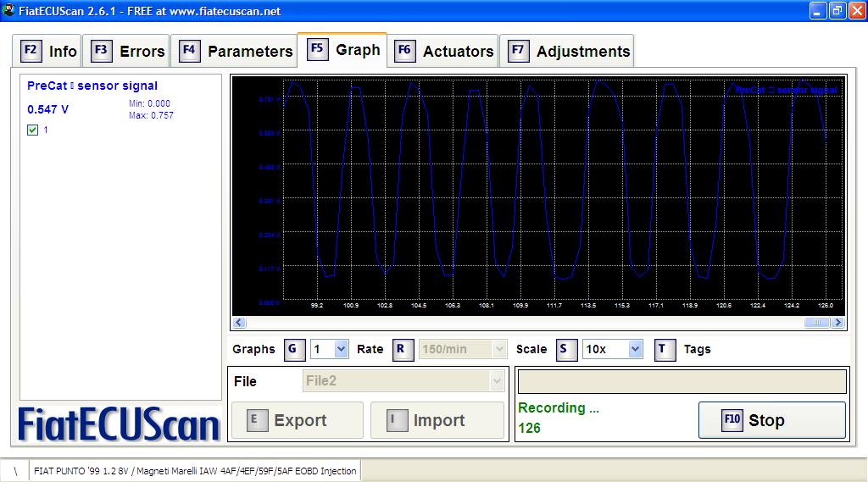Click the tags text field above Stop
The image size is (868, 482).
coord(682,381)
